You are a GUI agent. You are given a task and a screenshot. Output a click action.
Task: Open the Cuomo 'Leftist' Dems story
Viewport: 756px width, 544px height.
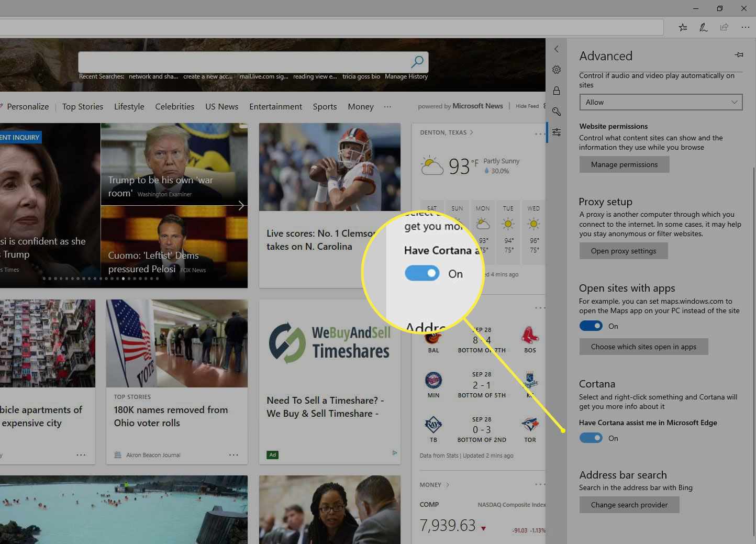click(x=174, y=246)
